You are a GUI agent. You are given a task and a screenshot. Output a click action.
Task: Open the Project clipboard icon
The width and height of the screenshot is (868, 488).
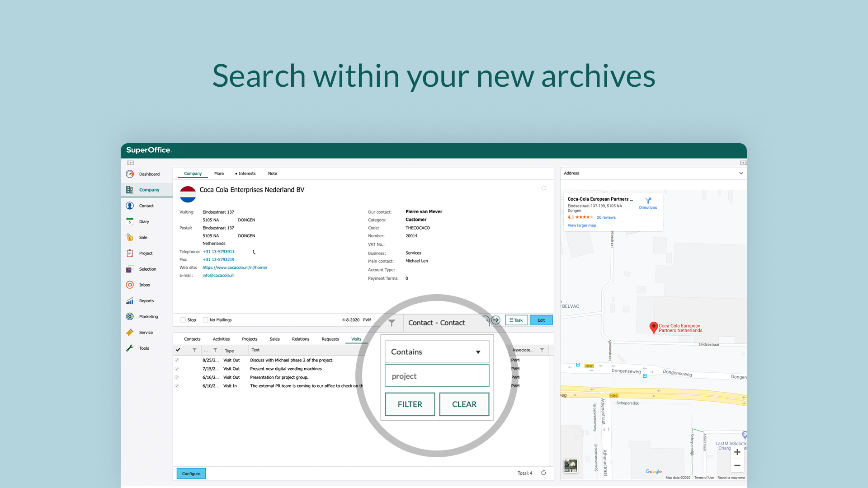point(130,253)
